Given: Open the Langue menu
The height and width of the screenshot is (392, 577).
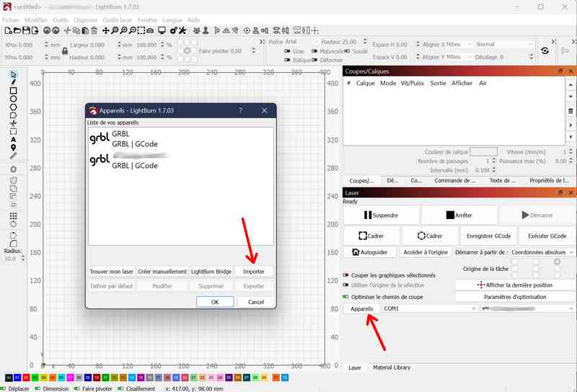Looking at the screenshot, I should (172, 20).
